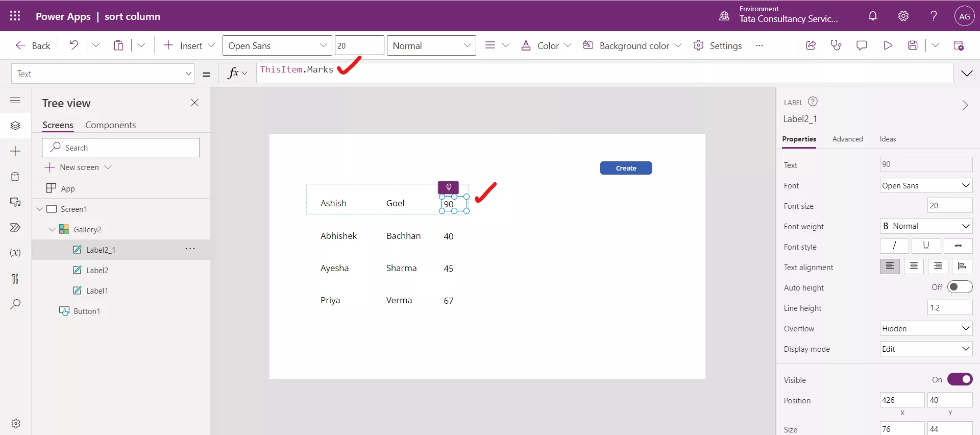Click the Ideas lightbulb icon on canvas
This screenshot has height=435, width=980.
(449, 187)
